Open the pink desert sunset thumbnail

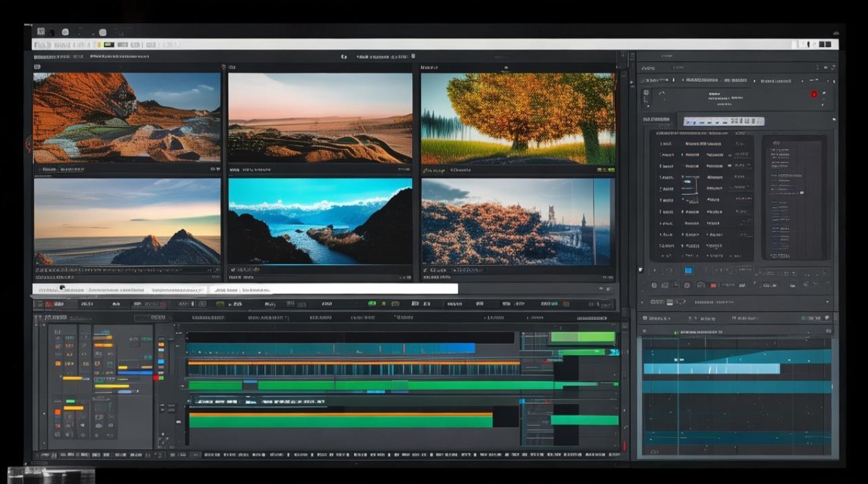[320, 117]
